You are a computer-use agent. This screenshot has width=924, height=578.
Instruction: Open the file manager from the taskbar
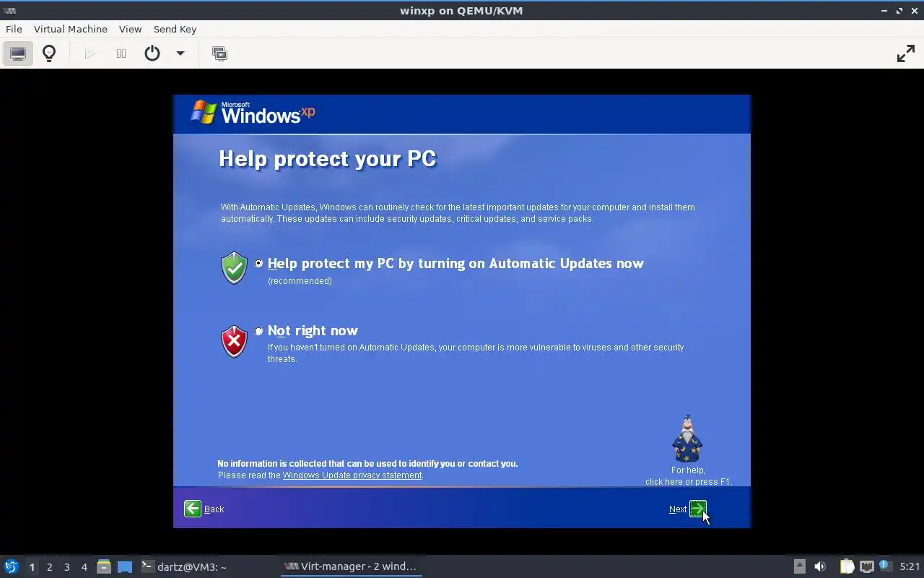pyautogui.click(x=104, y=566)
